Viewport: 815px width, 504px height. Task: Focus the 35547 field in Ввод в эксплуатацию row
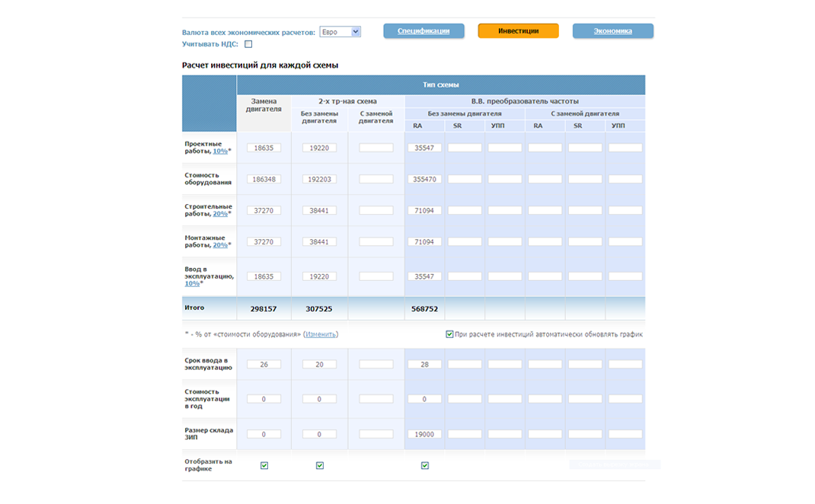click(x=424, y=276)
